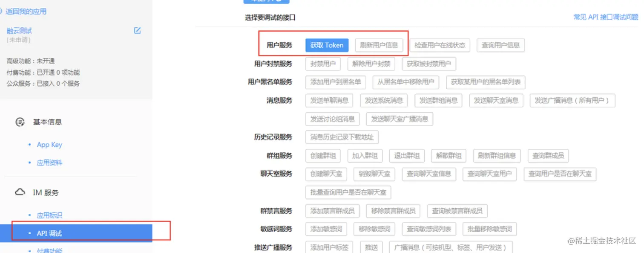Select 应用标识 under IM 服务
The image size is (644, 253).
[50, 215]
